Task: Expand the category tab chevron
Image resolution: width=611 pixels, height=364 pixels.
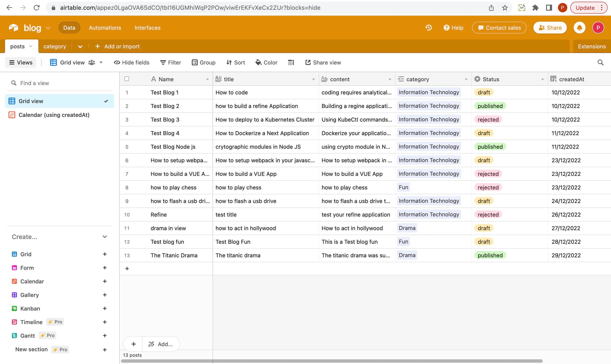Action: [80, 46]
